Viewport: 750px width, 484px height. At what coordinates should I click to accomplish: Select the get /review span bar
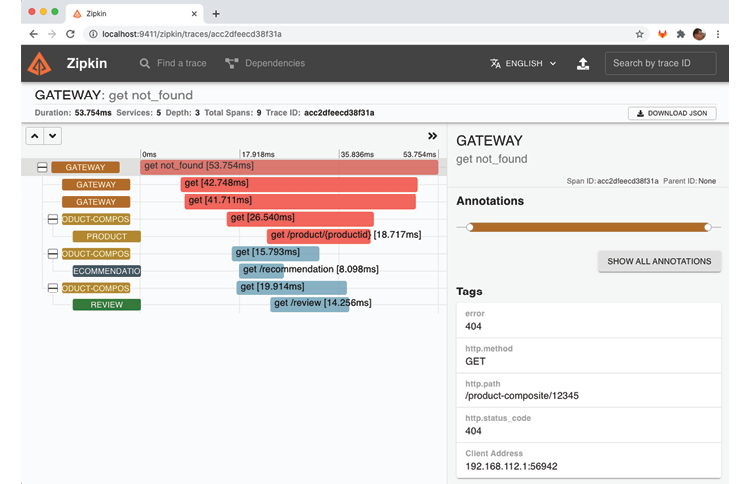310,304
